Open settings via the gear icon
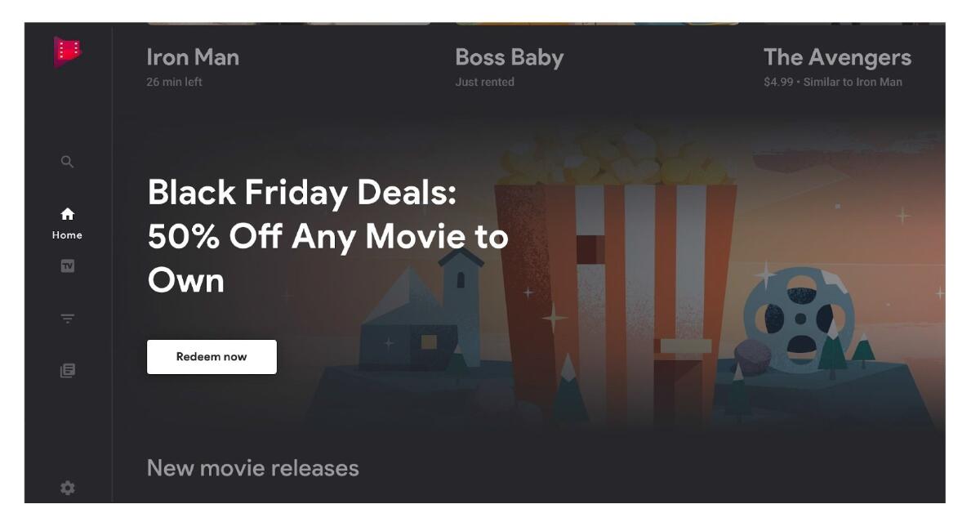The image size is (980, 531). (68, 488)
